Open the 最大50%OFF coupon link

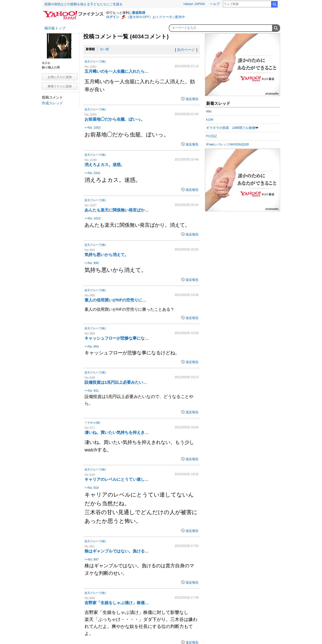coord(156,17)
